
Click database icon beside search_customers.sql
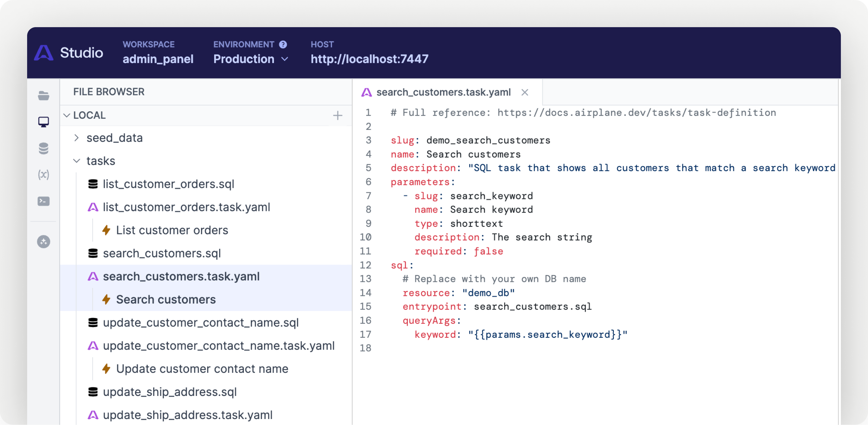click(93, 253)
